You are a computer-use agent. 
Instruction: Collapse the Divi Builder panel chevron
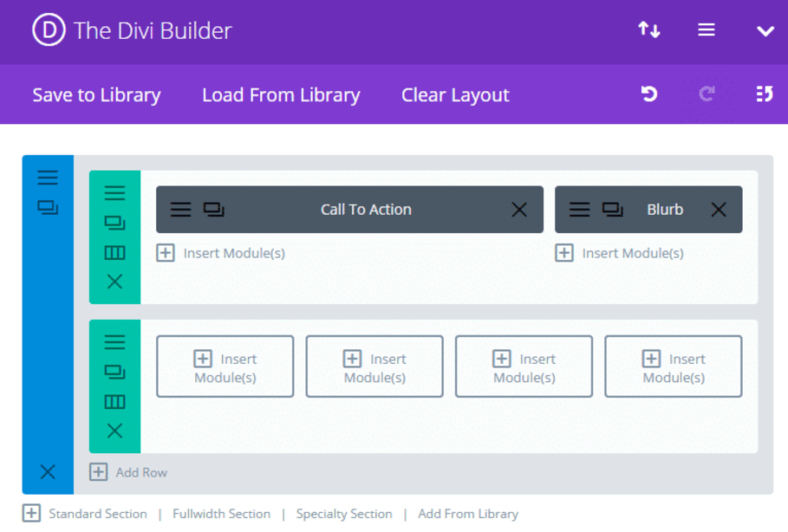tap(765, 31)
